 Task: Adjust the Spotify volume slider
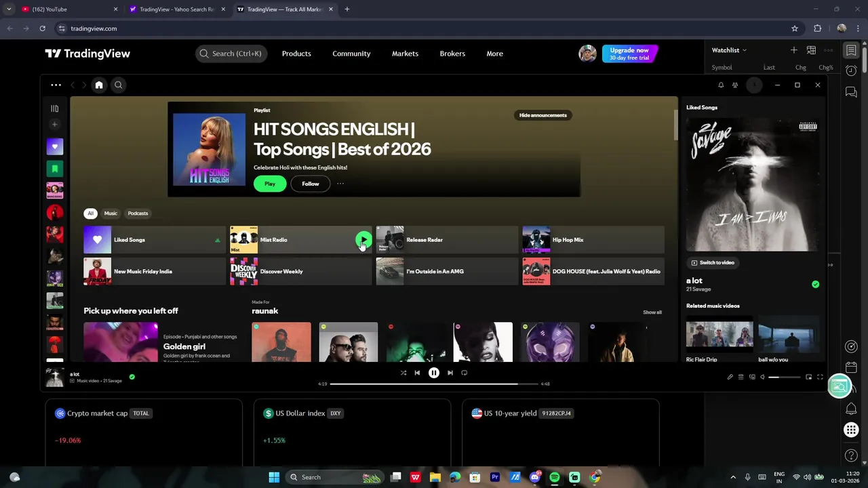pos(785,377)
